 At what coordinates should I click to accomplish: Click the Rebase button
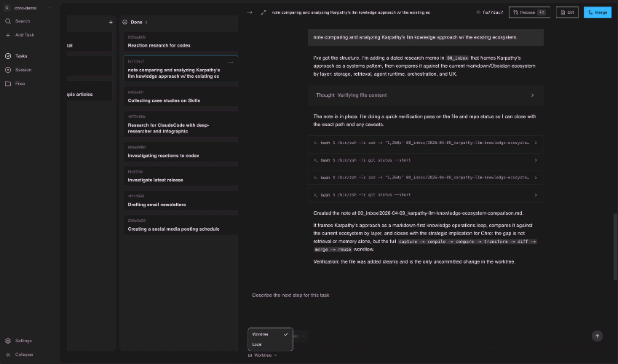[529, 12]
